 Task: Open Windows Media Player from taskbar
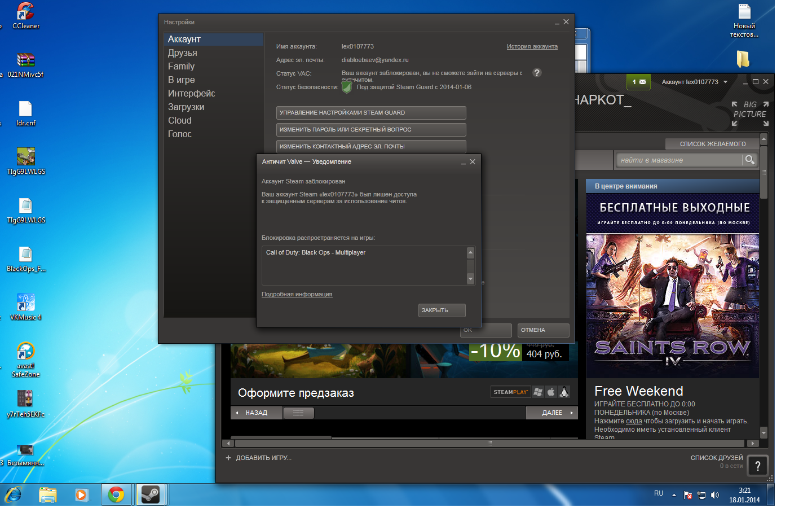click(x=81, y=495)
